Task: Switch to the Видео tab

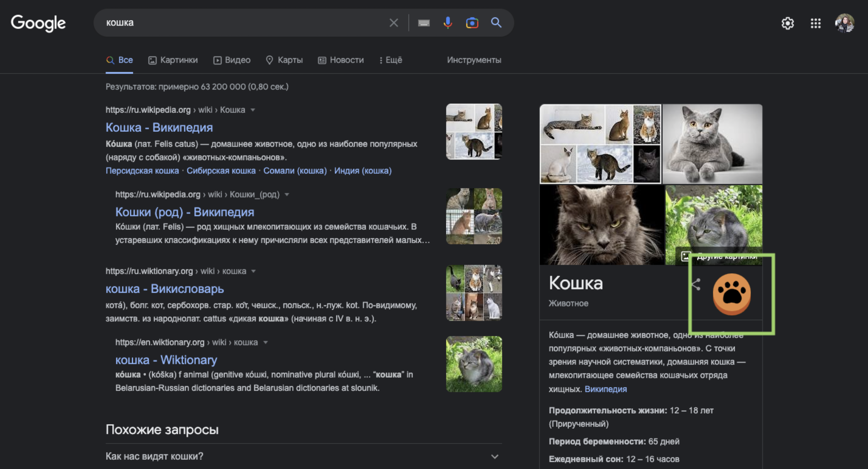Action: point(232,60)
